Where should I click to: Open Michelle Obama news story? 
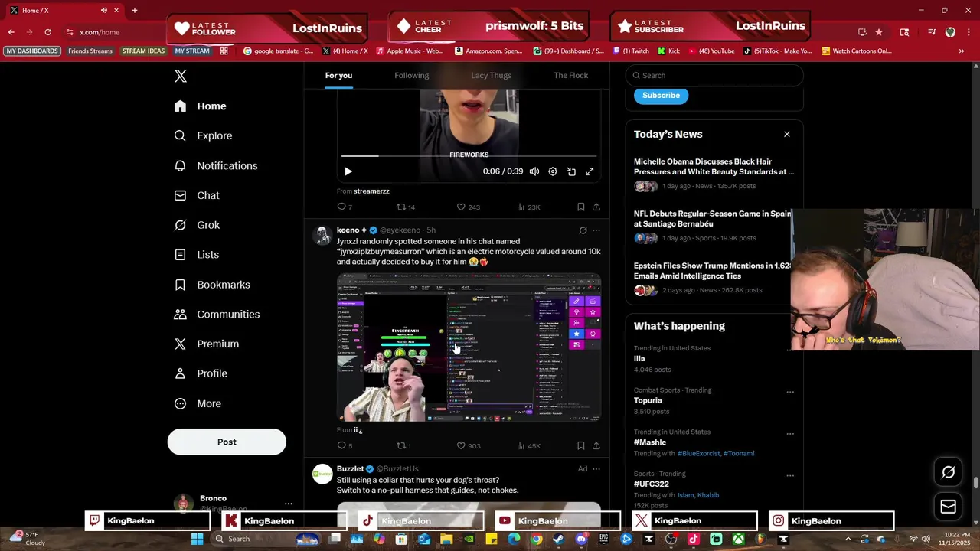(x=714, y=167)
